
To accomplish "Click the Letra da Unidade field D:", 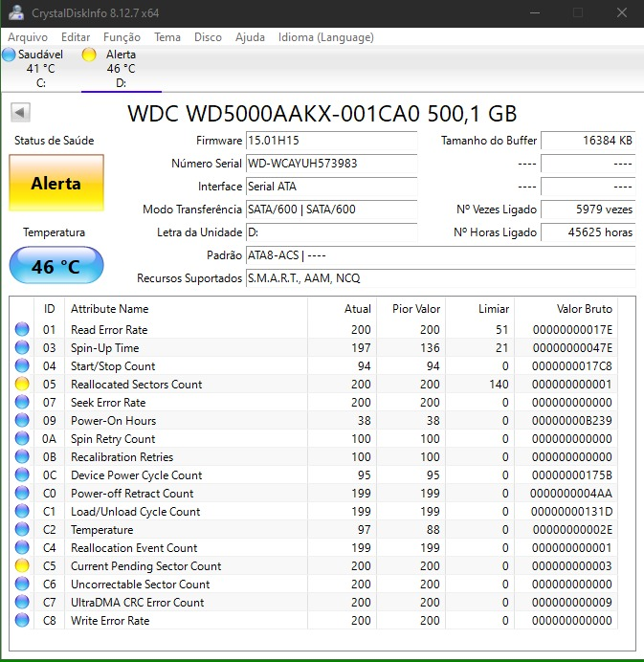I will [331, 232].
